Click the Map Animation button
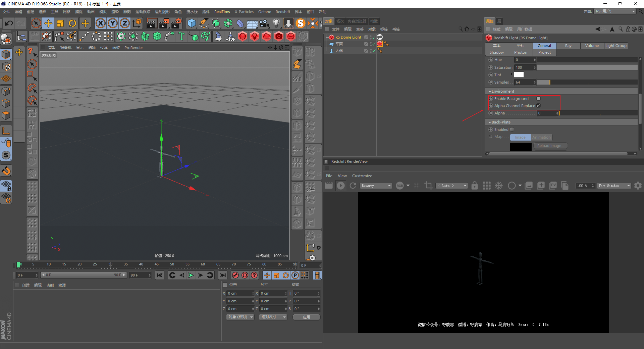 click(x=541, y=137)
